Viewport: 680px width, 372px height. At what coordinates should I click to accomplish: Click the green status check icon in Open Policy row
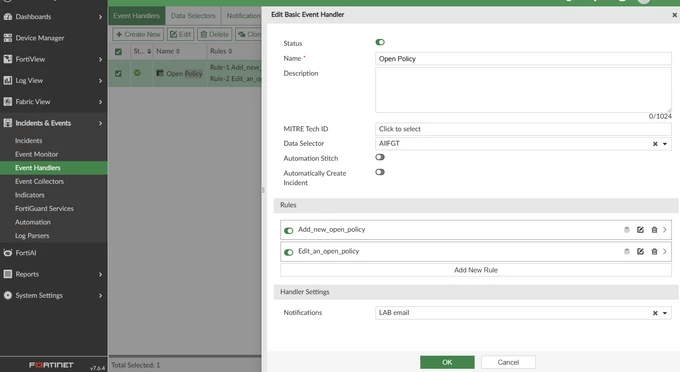[x=137, y=73]
